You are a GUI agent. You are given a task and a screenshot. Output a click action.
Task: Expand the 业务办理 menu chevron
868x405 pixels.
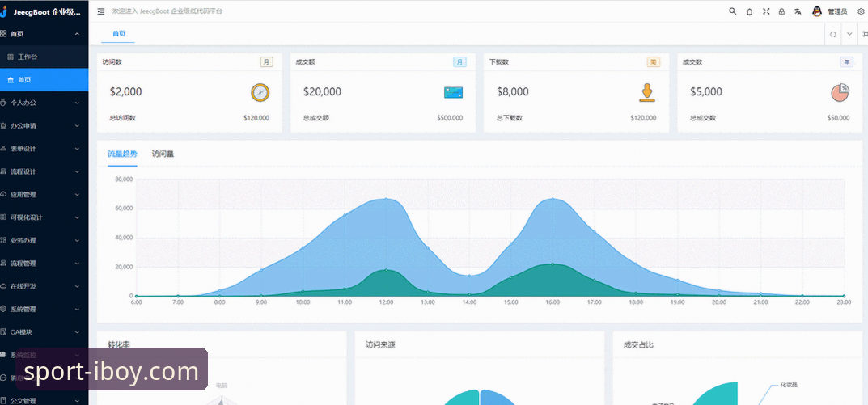tap(77, 241)
